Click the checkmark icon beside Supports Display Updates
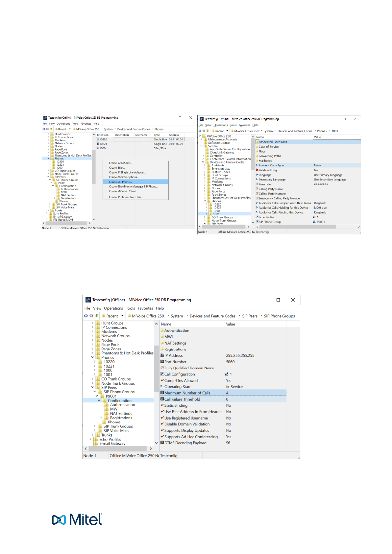This screenshot has height=554, width=392. [x=162, y=430]
